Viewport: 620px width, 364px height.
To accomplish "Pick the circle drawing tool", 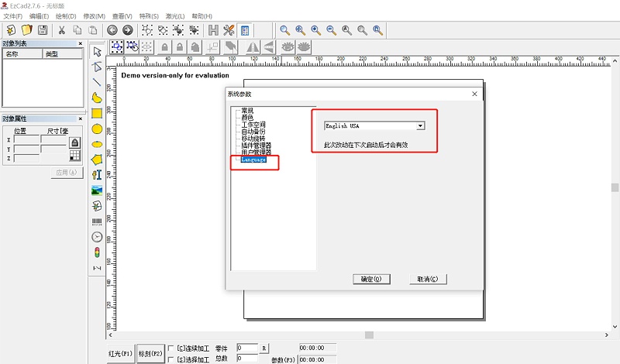I will coord(97,129).
